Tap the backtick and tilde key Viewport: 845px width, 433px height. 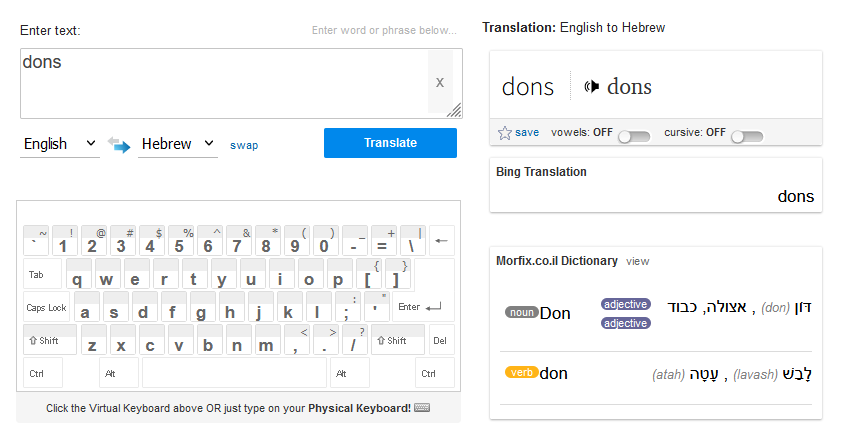point(36,240)
